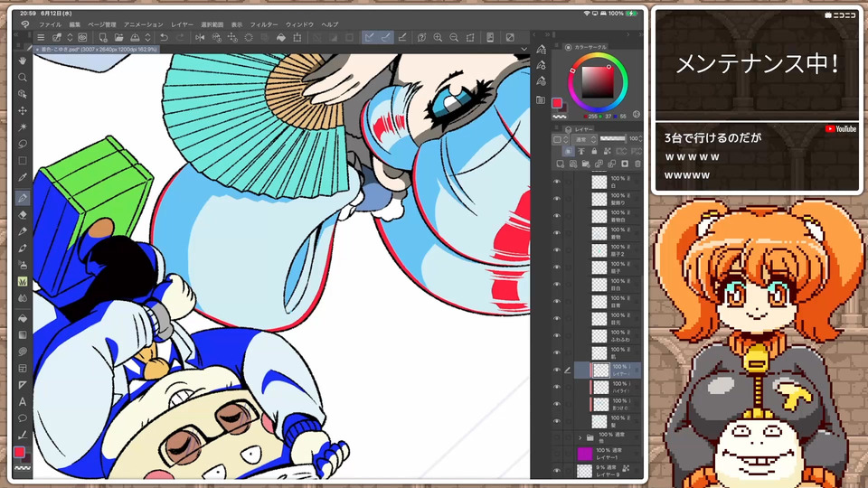
Task: Pick the Text tool (A icon)
Action: click(23, 401)
